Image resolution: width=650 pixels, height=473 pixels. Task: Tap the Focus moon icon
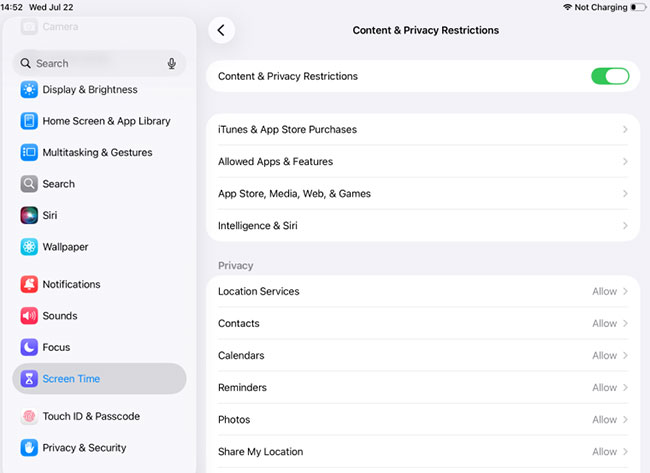[29, 347]
